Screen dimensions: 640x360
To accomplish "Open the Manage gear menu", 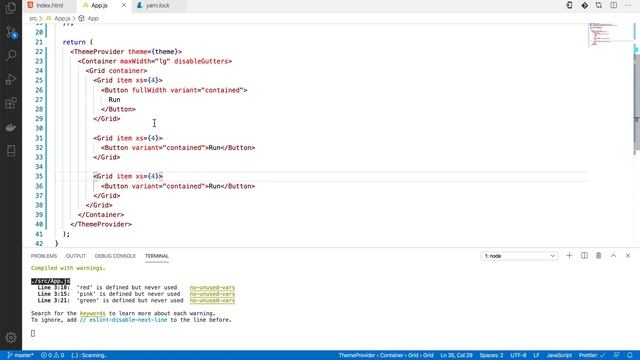I will pyautogui.click(x=11, y=337).
